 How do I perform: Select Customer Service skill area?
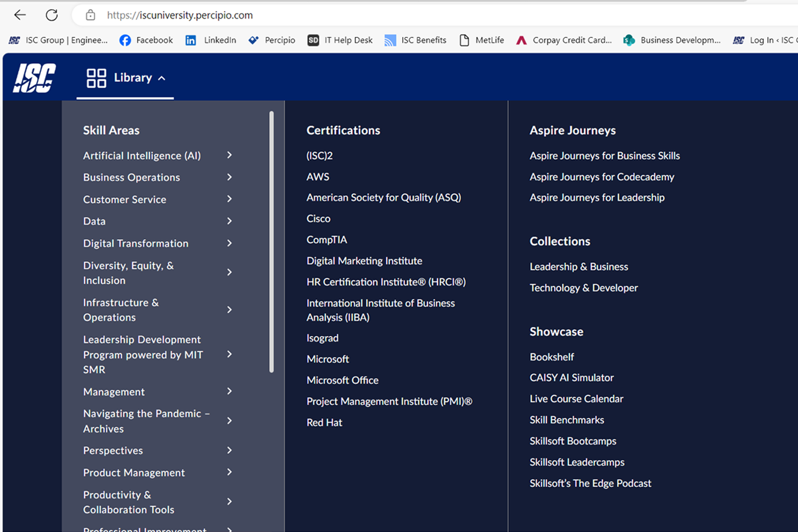pyautogui.click(x=124, y=199)
